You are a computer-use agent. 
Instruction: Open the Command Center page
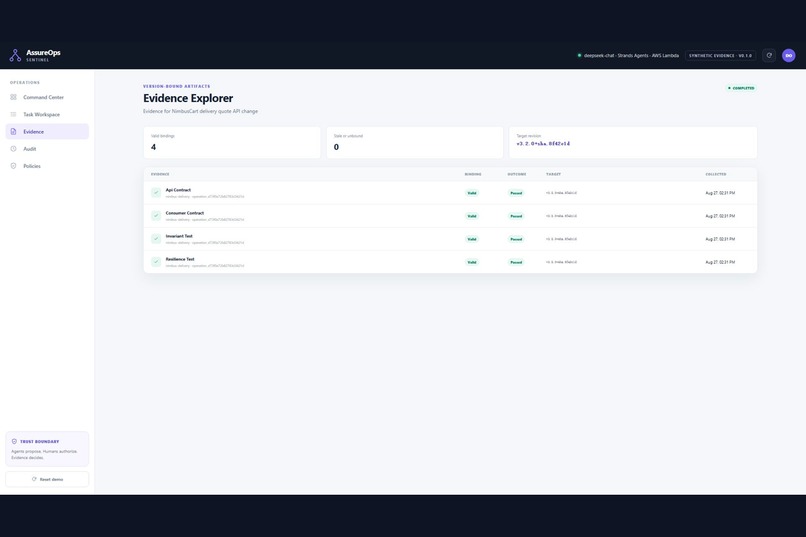click(47, 97)
